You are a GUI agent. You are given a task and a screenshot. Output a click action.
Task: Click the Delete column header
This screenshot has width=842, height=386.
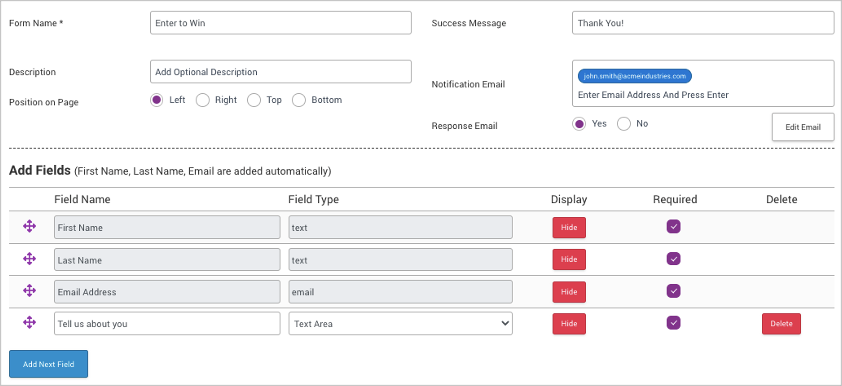coord(782,200)
